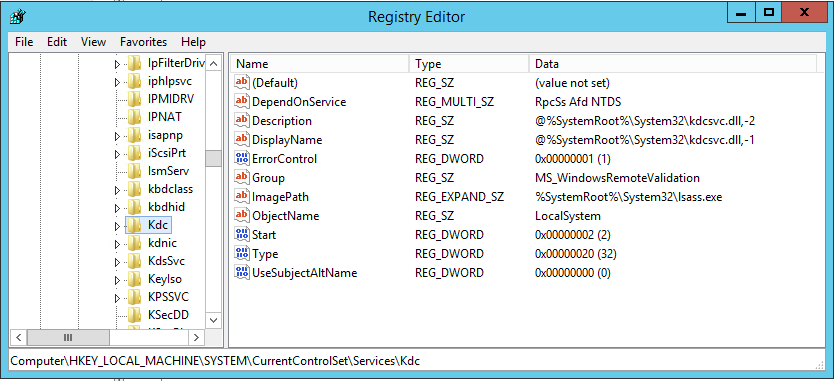Screen dimensions: 835x381
Task: Click the IPNAT folder icon
Action: [135, 117]
